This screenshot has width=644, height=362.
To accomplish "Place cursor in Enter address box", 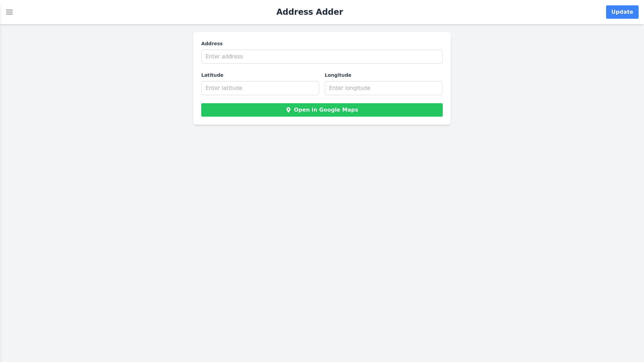I will (322, 57).
